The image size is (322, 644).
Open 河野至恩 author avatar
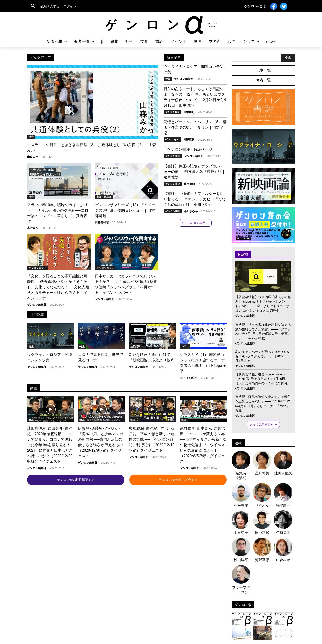262,547
